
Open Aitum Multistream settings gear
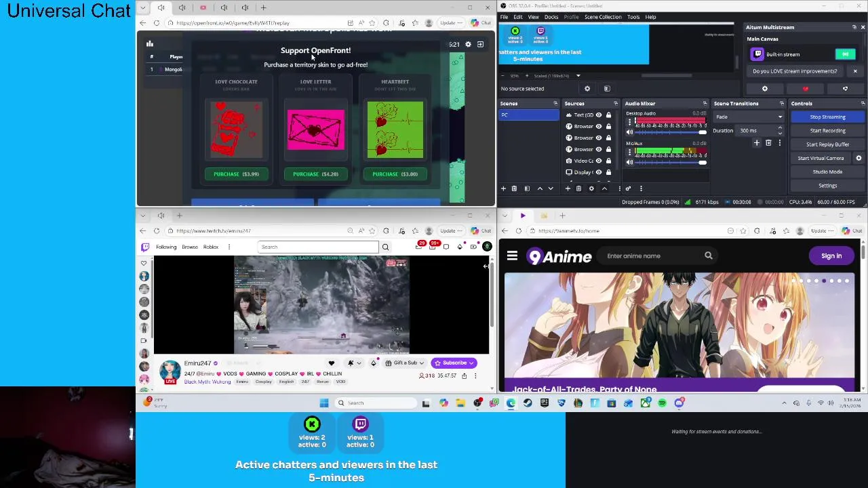coord(765,89)
